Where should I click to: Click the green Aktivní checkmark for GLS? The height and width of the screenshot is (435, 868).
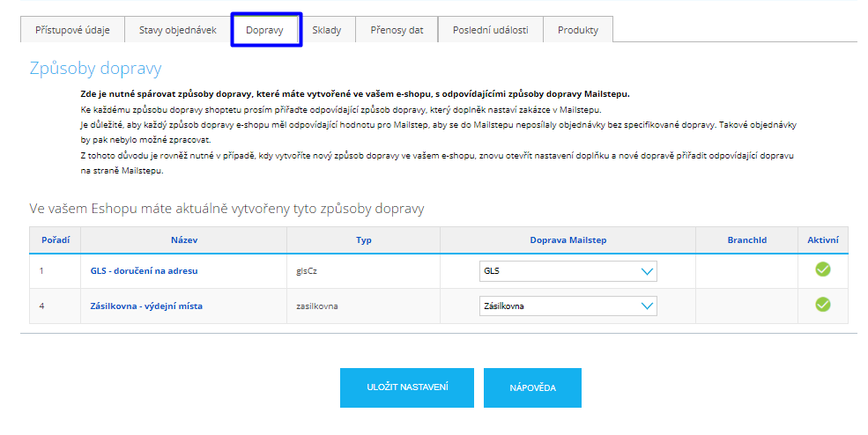[822, 270]
